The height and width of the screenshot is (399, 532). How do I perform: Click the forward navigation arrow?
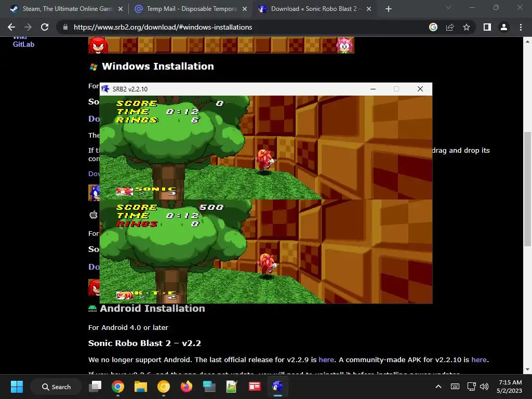[x=28, y=27]
